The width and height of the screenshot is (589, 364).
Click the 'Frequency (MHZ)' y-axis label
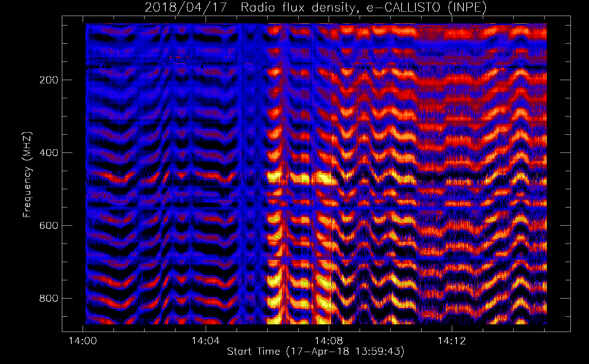27,175
